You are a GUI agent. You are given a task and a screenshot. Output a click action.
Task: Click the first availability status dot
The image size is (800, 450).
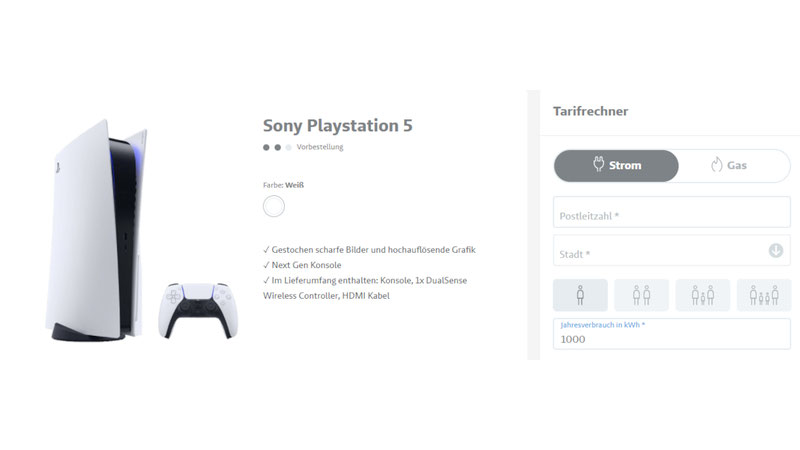266,147
